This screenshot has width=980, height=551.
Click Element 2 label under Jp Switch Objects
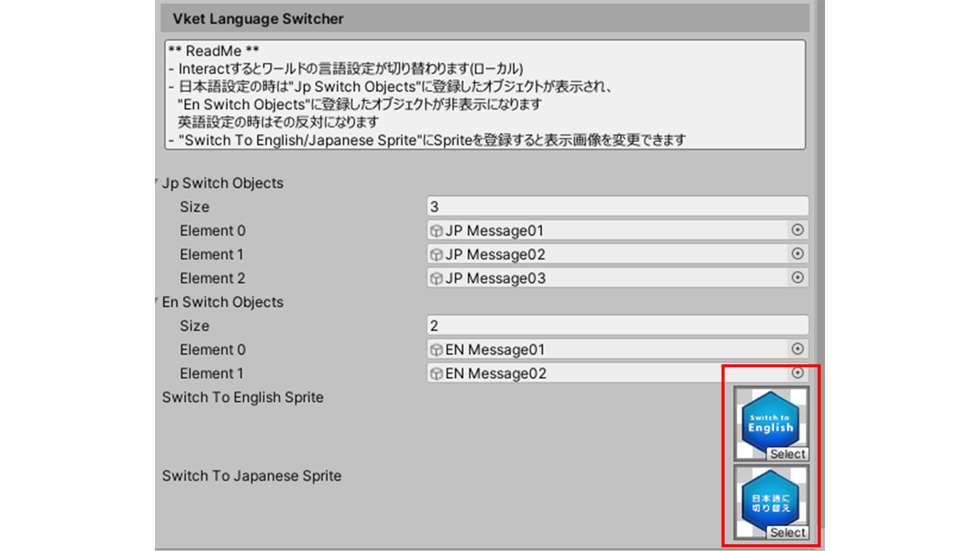213,278
